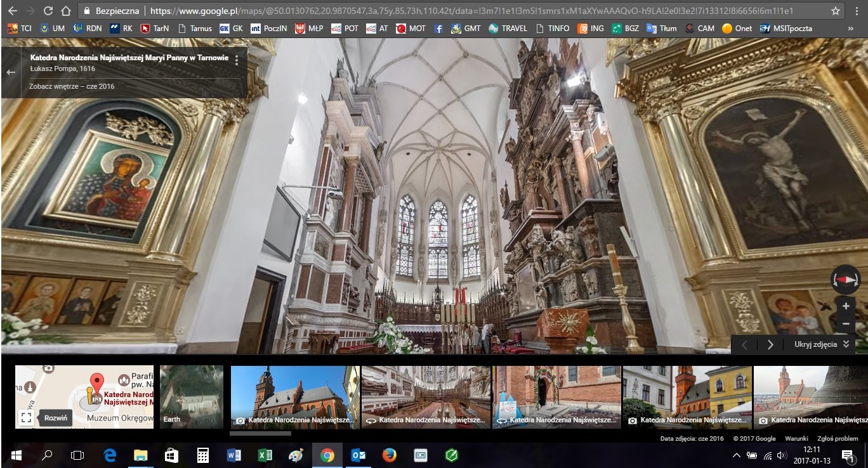Screen dimensions: 868x468
Task: Click the Bezpieczna secure padlock
Action: (x=87, y=11)
